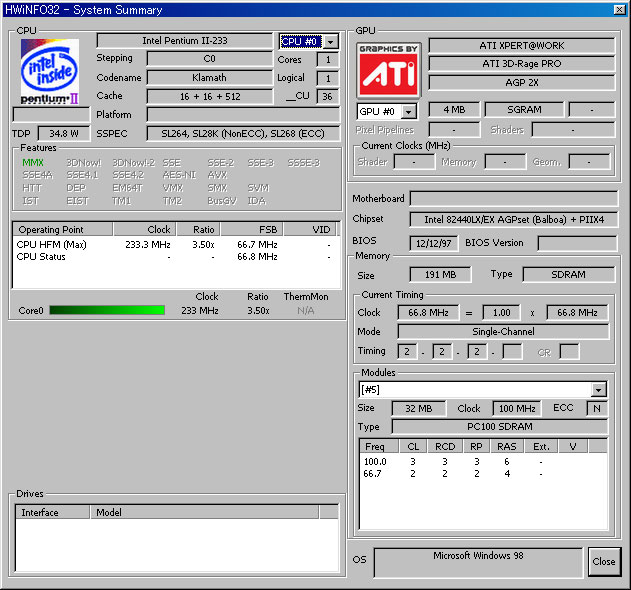Click the Graphics by ATI logo
Image resolution: width=631 pixels, height=590 pixels.
click(x=388, y=70)
